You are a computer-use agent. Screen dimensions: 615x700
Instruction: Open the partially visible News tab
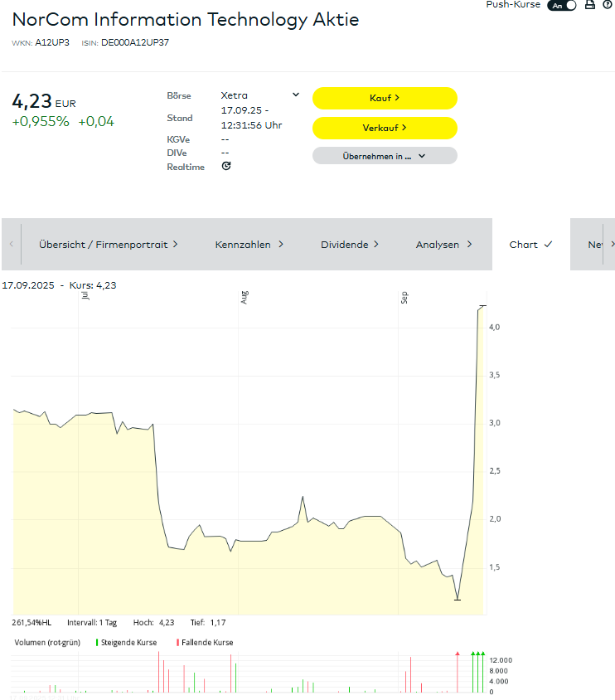click(x=596, y=245)
